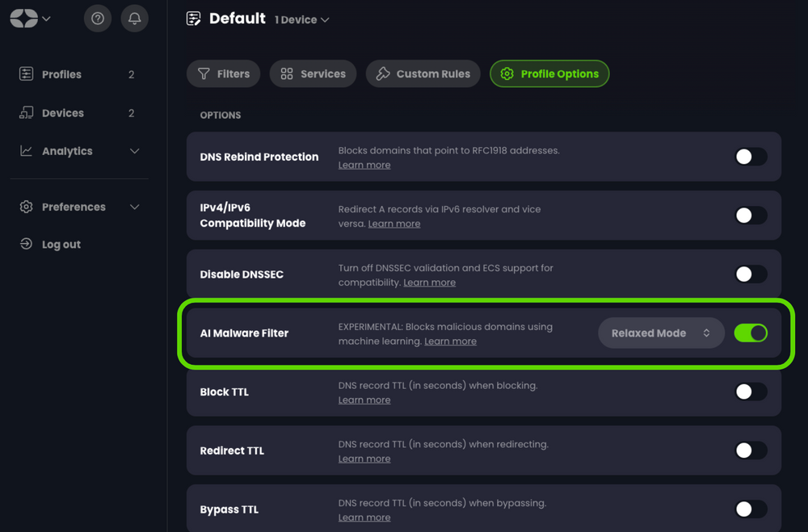Turn on IPv4/IPv6 Compatibility Mode

point(751,216)
